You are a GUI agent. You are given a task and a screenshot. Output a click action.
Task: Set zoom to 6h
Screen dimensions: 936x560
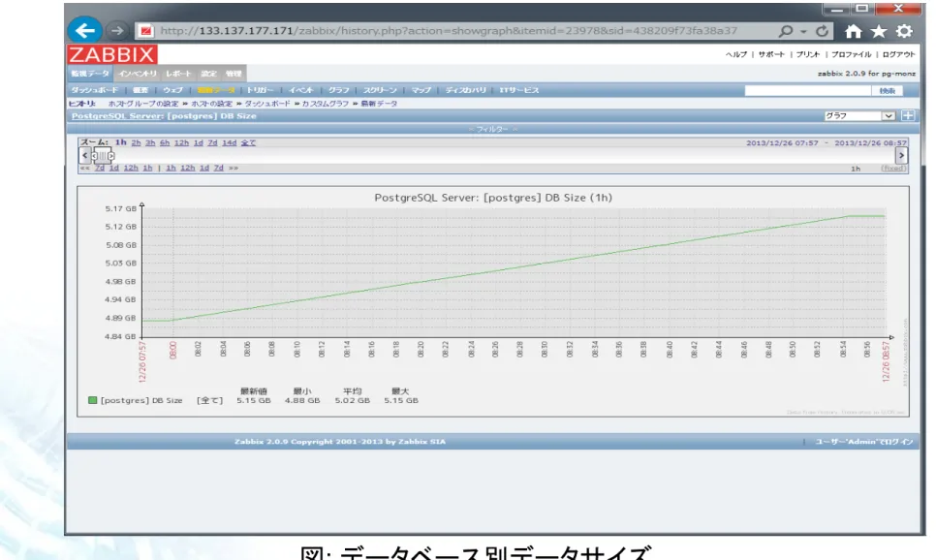(x=165, y=142)
